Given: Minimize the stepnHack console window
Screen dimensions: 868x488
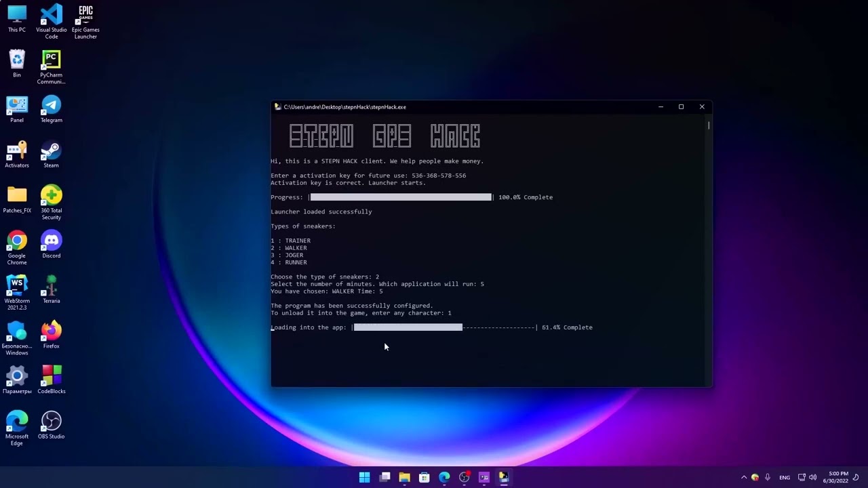Looking at the screenshot, I should point(660,106).
